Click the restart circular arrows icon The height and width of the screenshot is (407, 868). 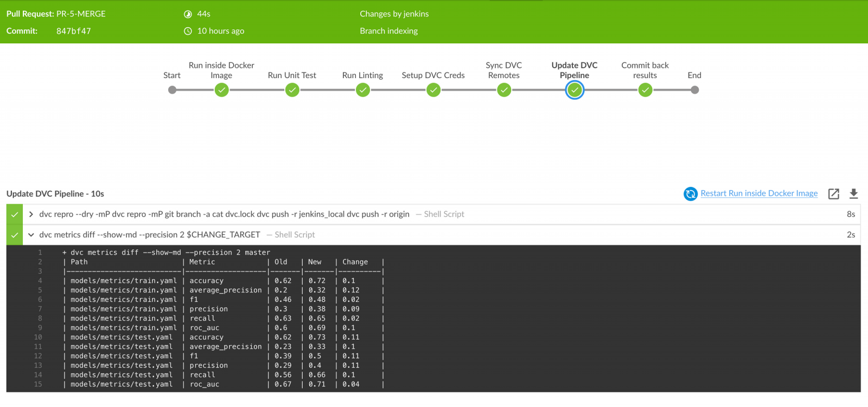click(x=690, y=193)
